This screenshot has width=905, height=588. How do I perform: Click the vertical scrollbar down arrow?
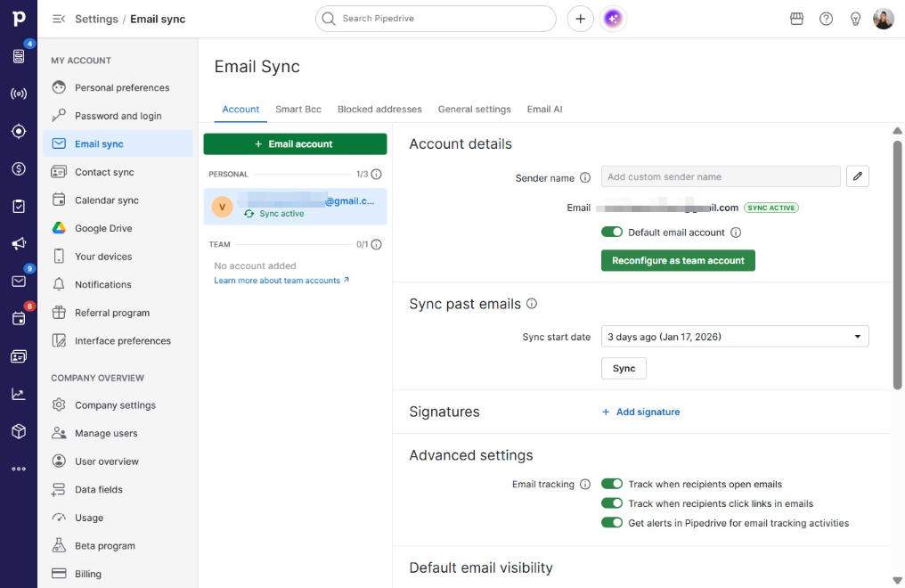(898, 581)
